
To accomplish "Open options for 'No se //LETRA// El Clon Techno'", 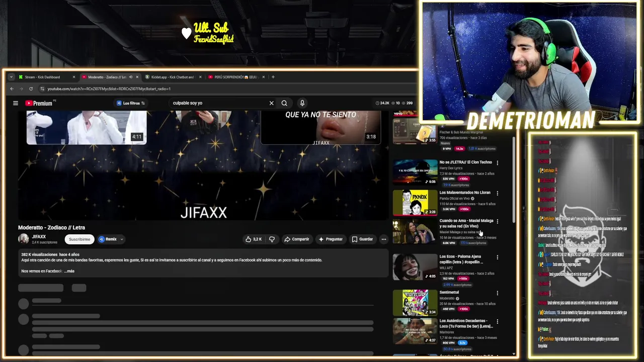I will [x=497, y=163].
